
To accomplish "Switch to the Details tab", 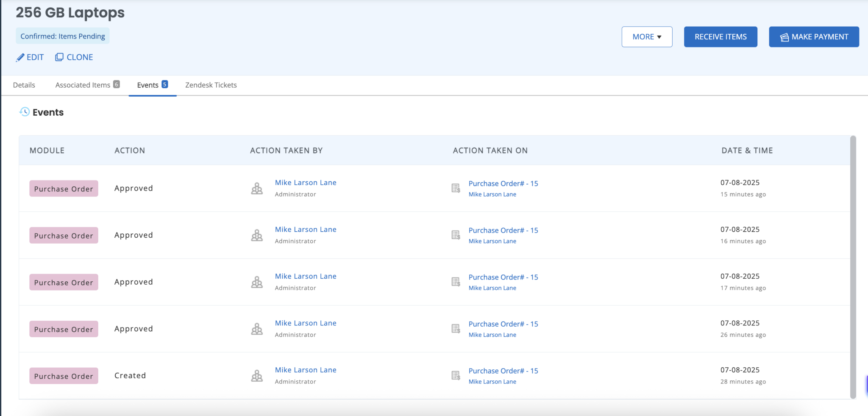I will click(x=24, y=85).
